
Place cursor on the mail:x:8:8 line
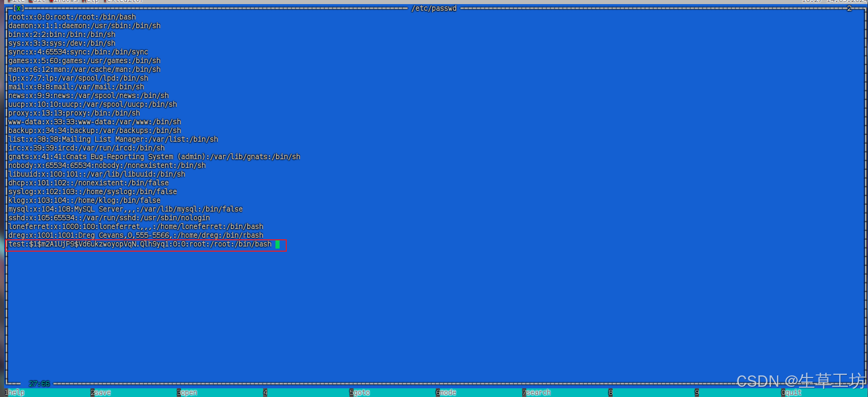(76, 87)
